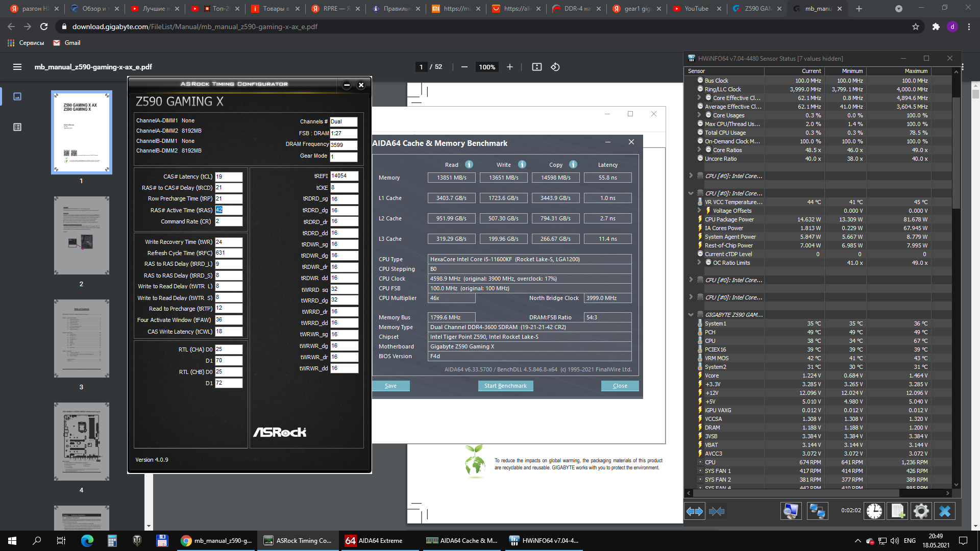Image resolution: width=980 pixels, height=551 pixels.
Task: Open page 2 thumbnail in PDF sidebar
Action: (x=81, y=236)
